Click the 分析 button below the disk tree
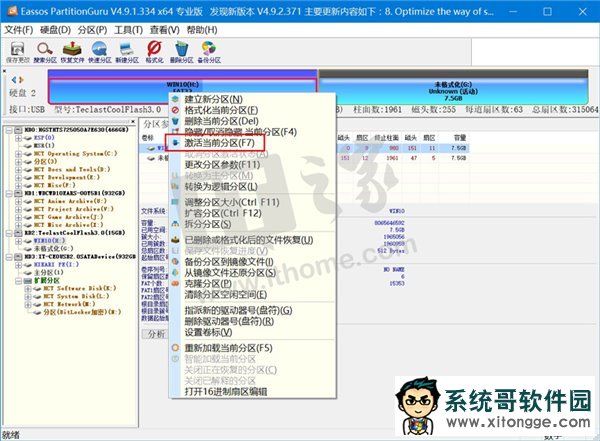Image resolution: width=600 pixels, height=441 pixels. pyautogui.click(x=154, y=334)
